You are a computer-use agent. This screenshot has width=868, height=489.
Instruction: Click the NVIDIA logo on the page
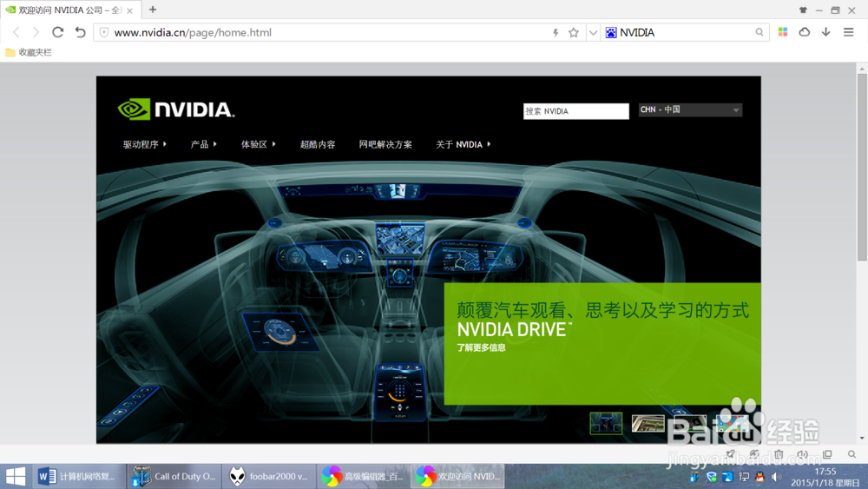tap(176, 109)
